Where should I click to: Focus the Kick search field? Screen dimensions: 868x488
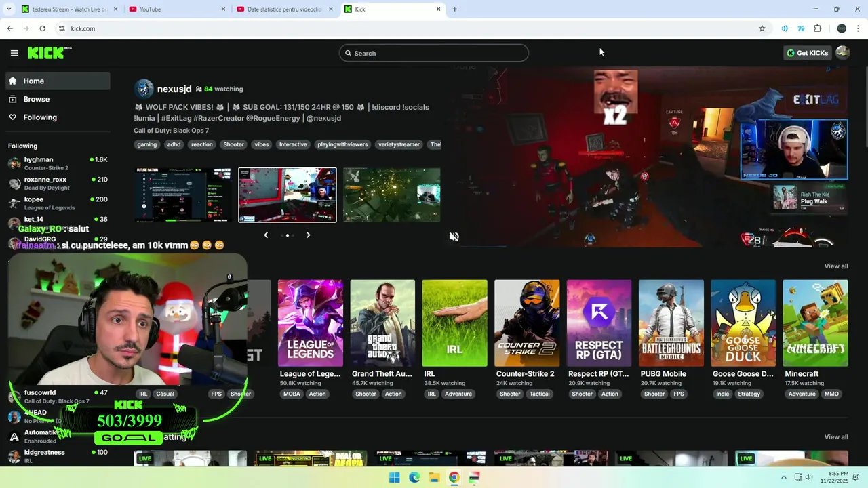(434, 53)
